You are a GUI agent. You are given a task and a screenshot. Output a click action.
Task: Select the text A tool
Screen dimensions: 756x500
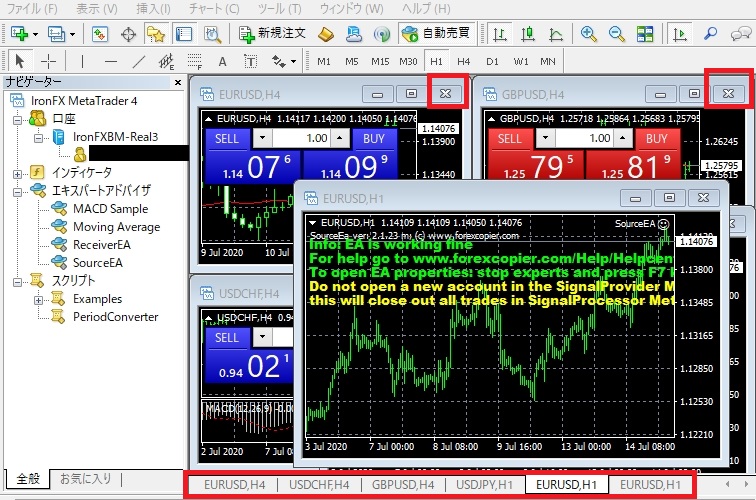(x=222, y=62)
